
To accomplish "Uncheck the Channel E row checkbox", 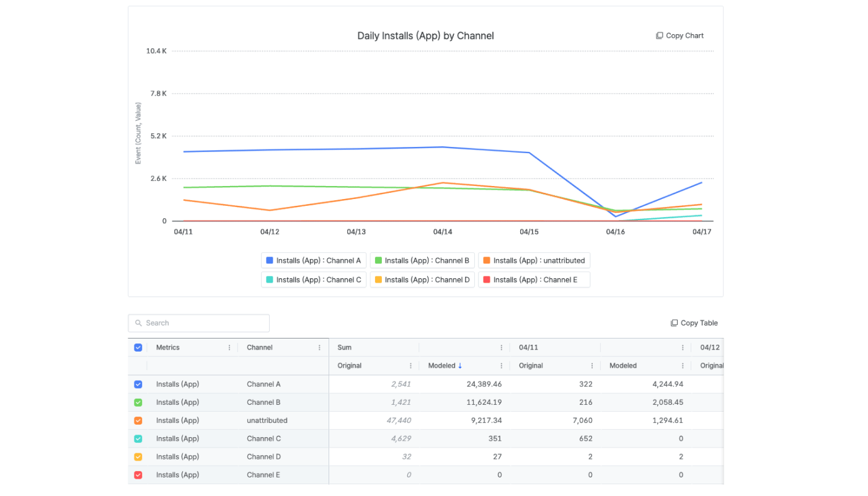I will (x=138, y=475).
